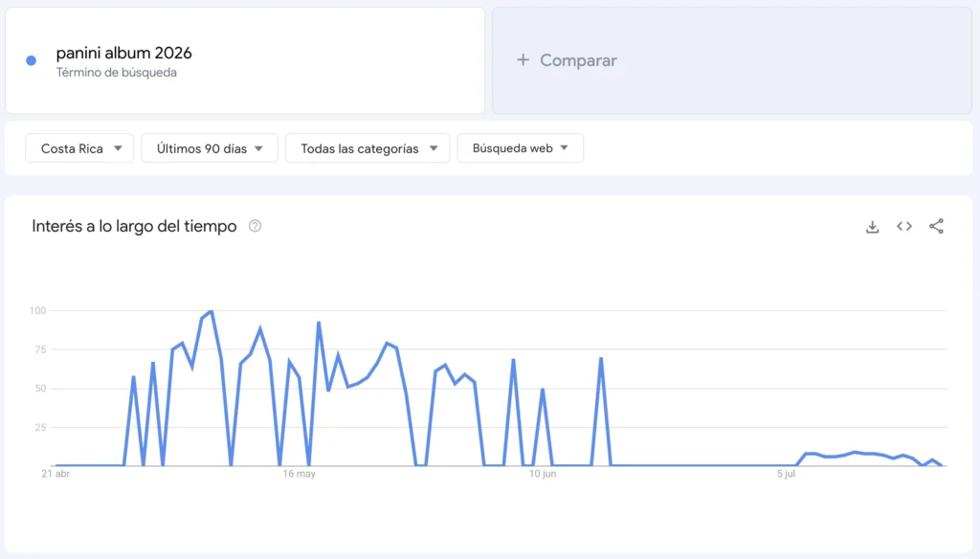Open the Todas las categorías dropdown
The image size is (980, 559).
[367, 148]
